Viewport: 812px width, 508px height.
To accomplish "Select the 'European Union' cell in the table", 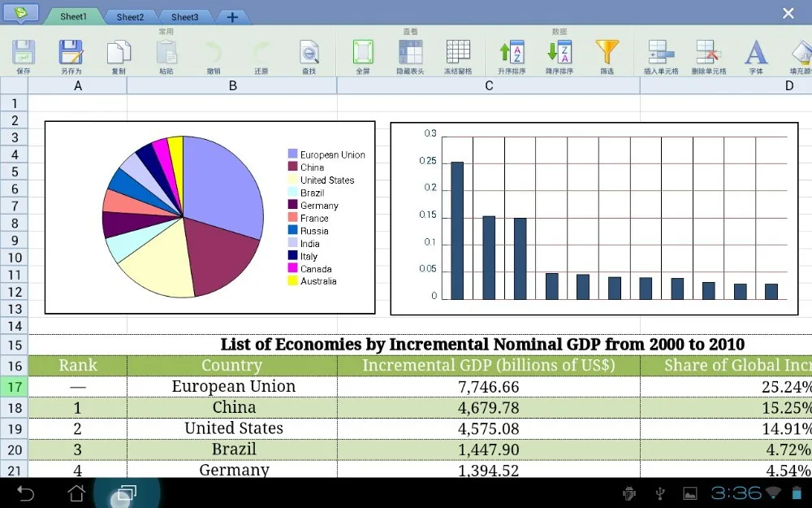I will tap(232, 387).
